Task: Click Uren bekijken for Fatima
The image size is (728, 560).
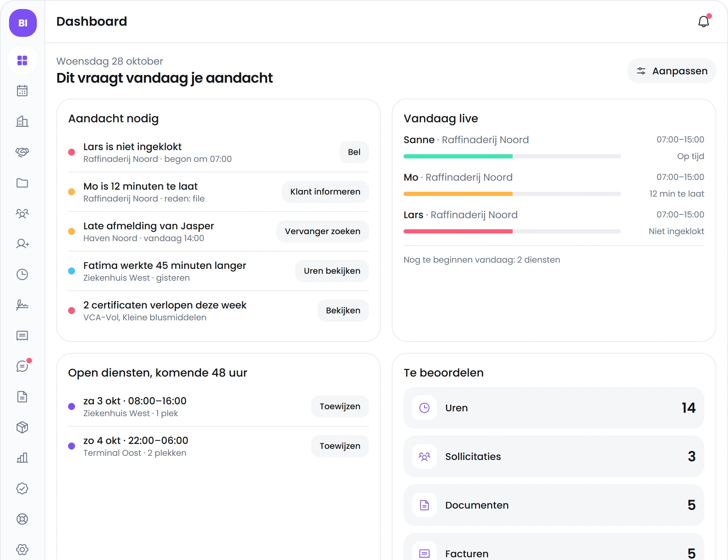Action: (x=332, y=271)
